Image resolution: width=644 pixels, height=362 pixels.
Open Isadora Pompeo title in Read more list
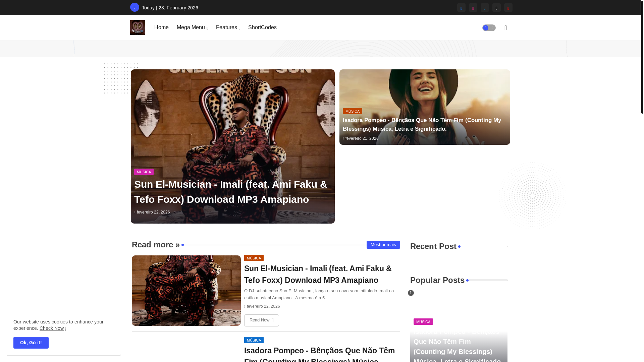pos(319,354)
